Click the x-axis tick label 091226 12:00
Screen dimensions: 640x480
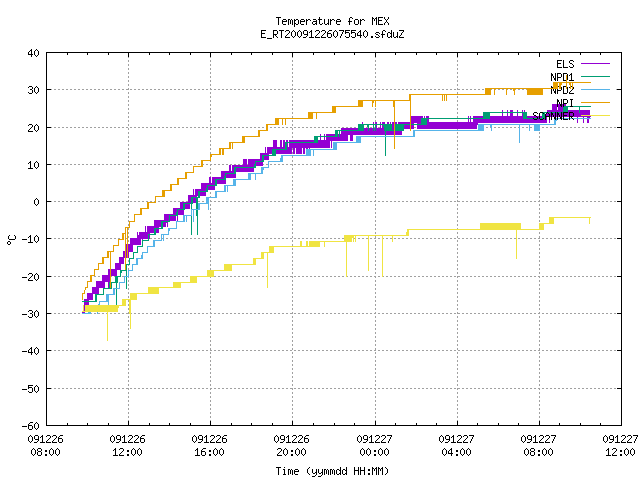(127, 446)
